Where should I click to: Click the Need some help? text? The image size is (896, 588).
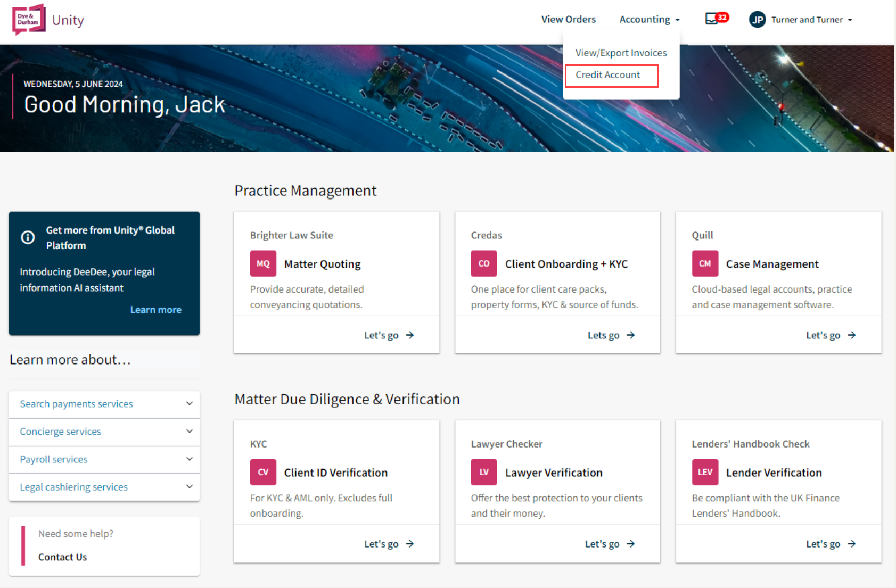[76, 534]
